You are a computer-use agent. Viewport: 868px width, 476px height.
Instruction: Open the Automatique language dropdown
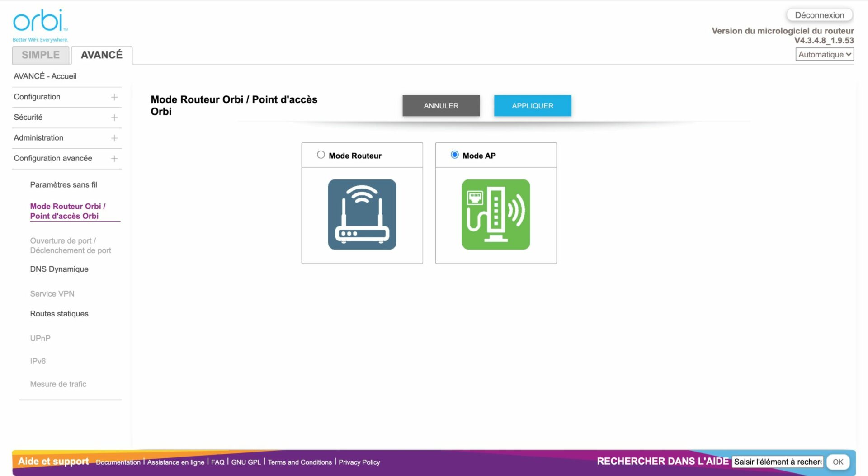[x=824, y=54]
